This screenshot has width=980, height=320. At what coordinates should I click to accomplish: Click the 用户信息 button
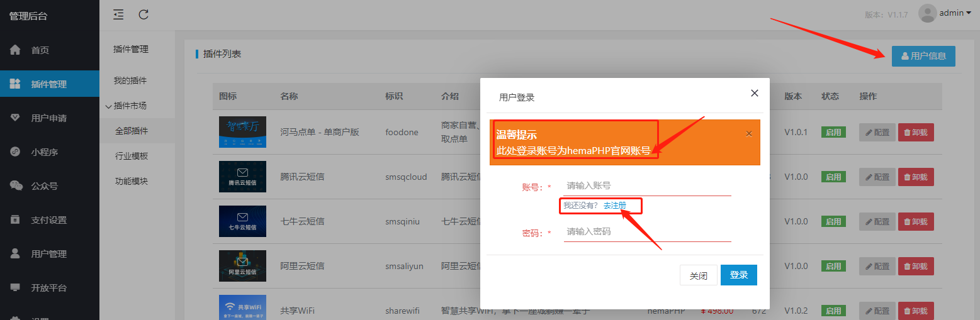click(923, 56)
